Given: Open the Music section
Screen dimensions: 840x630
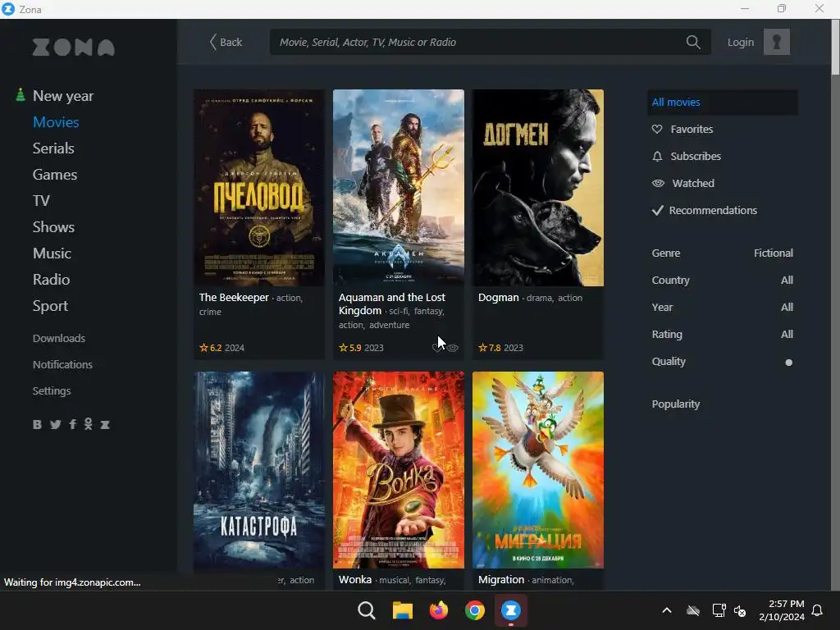Looking at the screenshot, I should tap(52, 253).
